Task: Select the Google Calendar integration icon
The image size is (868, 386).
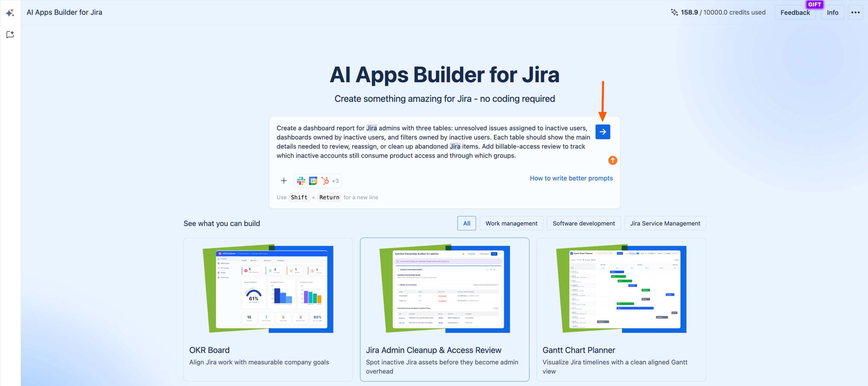Action: pos(313,181)
